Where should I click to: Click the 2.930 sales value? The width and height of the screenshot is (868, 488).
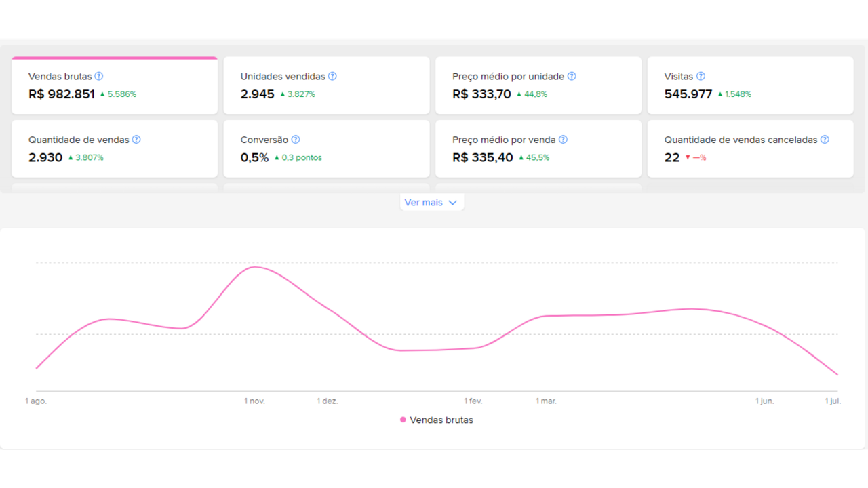[x=45, y=157]
